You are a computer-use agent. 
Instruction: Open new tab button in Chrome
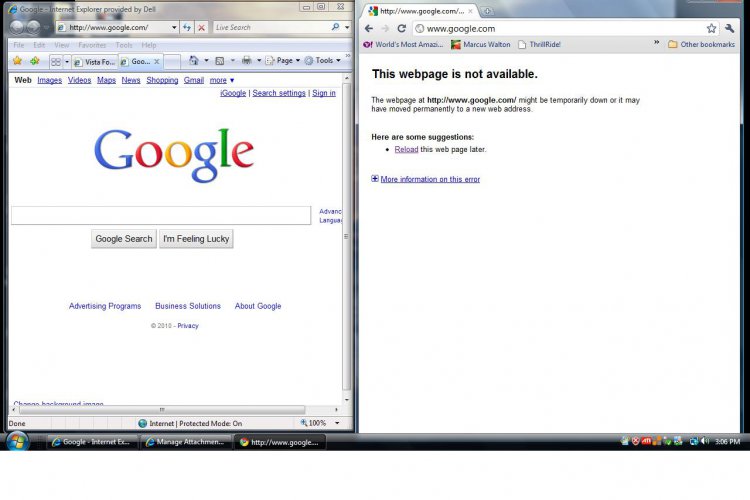pos(487,11)
